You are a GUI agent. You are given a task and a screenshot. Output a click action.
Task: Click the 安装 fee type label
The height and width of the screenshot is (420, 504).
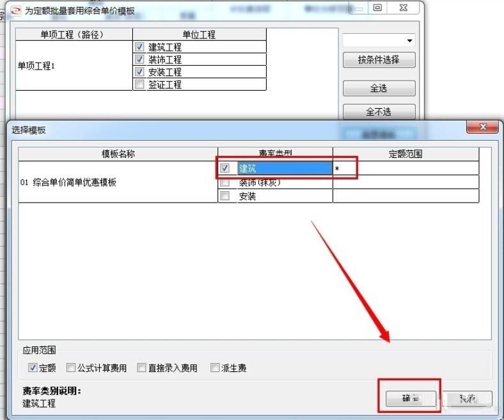point(247,196)
